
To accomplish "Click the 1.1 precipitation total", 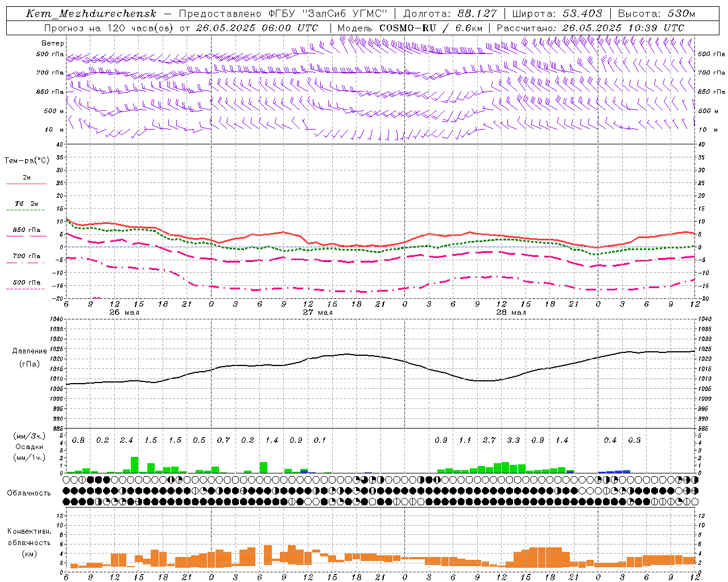I will click(465, 440).
